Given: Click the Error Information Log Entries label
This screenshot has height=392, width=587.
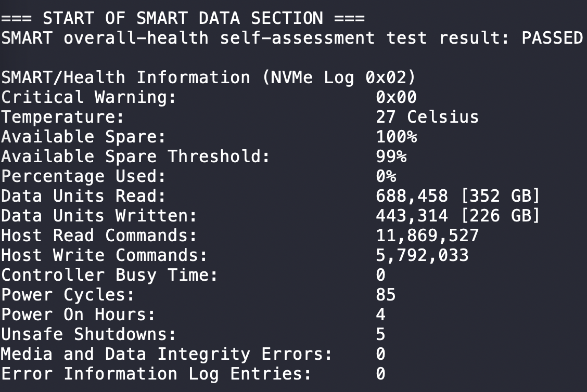Looking at the screenshot, I should point(156,374).
